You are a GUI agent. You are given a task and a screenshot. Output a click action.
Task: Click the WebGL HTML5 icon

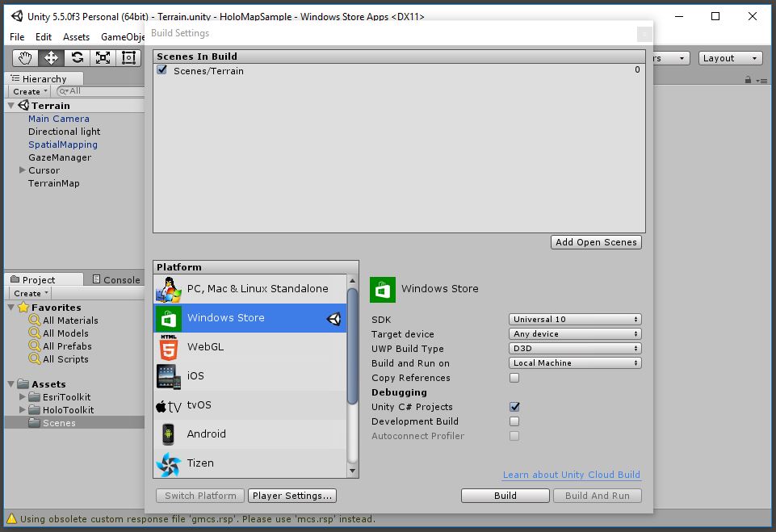[x=168, y=347]
